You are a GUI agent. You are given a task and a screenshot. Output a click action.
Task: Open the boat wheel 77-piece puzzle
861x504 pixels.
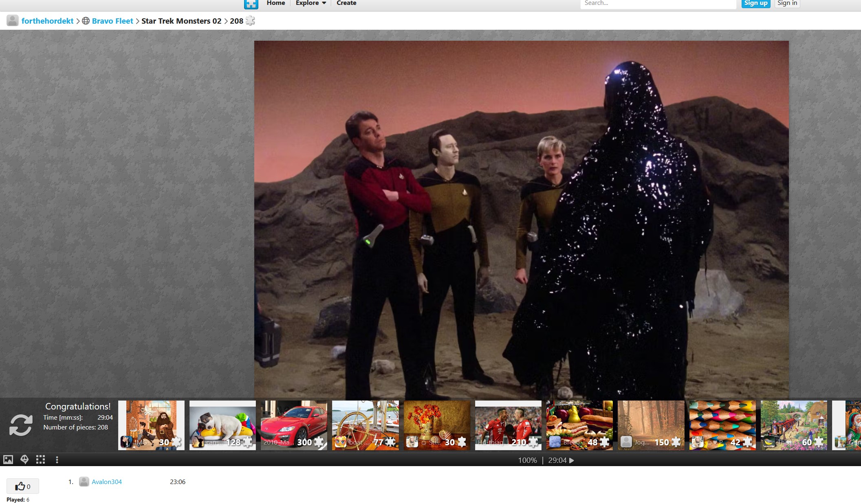tap(365, 425)
